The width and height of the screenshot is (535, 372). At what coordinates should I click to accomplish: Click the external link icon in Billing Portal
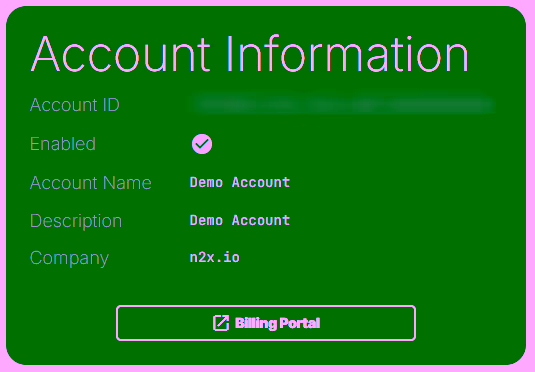(x=221, y=323)
